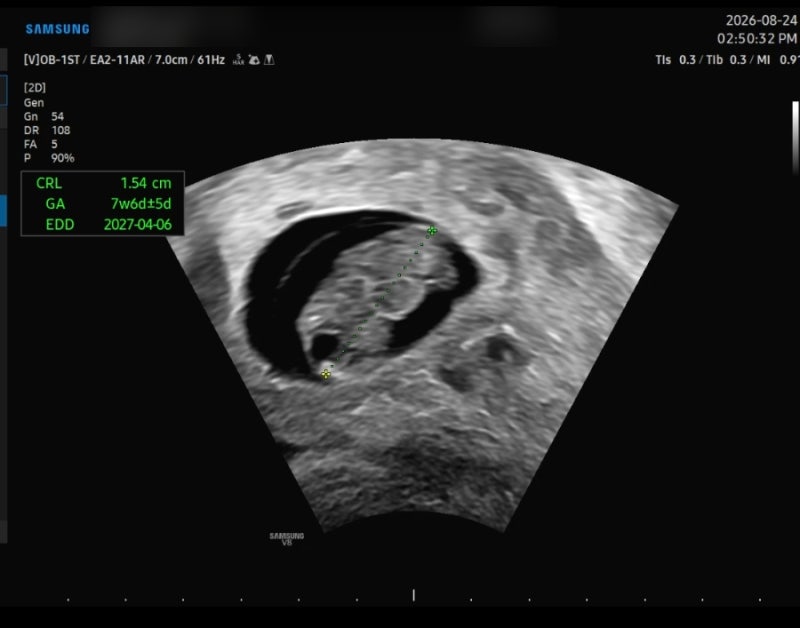The image size is (800, 628).
Task: Click the P 90% power parameter
Action: pos(49,158)
